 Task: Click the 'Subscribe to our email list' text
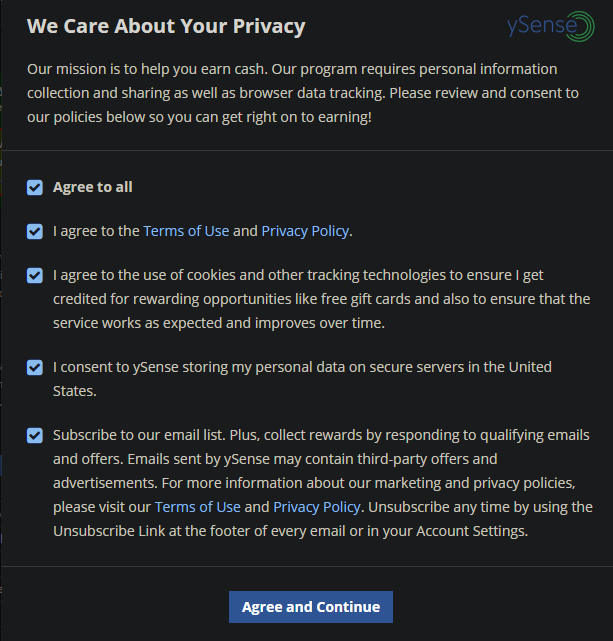140,435
